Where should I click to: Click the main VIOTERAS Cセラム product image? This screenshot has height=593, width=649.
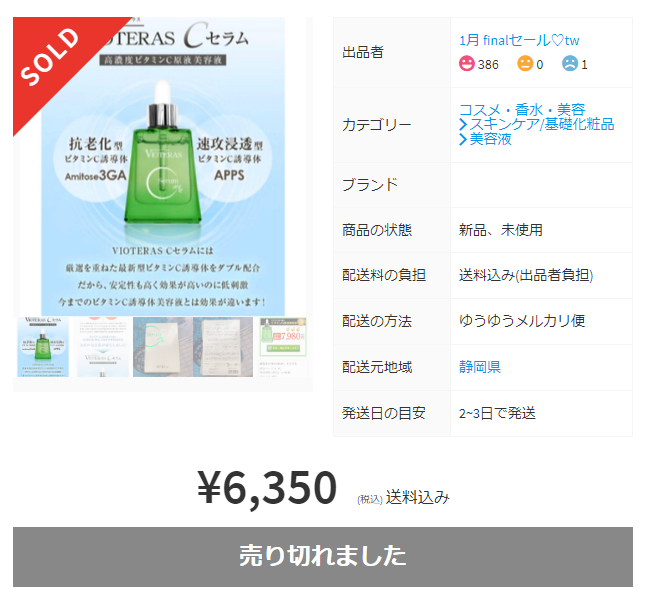163,167
